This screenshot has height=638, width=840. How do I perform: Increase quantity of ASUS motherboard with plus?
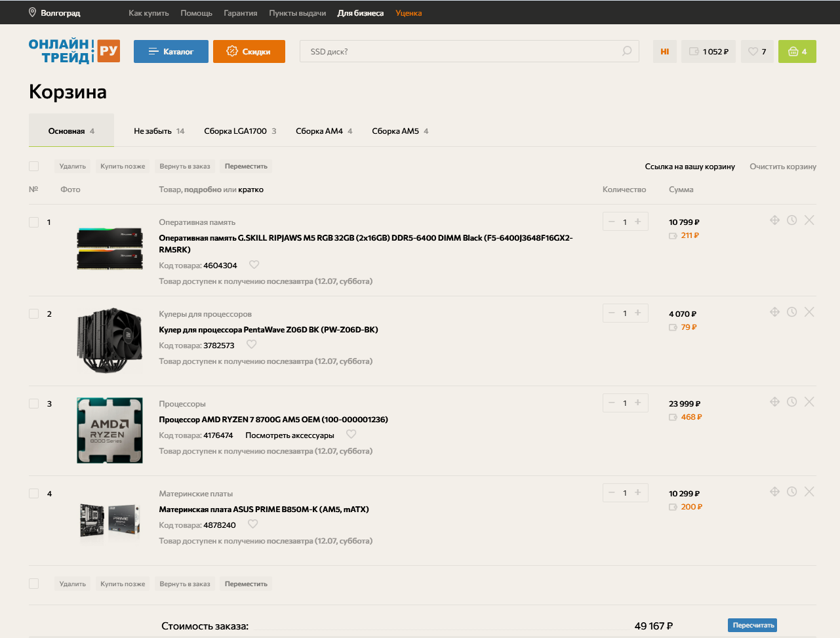tap(638, 493)
